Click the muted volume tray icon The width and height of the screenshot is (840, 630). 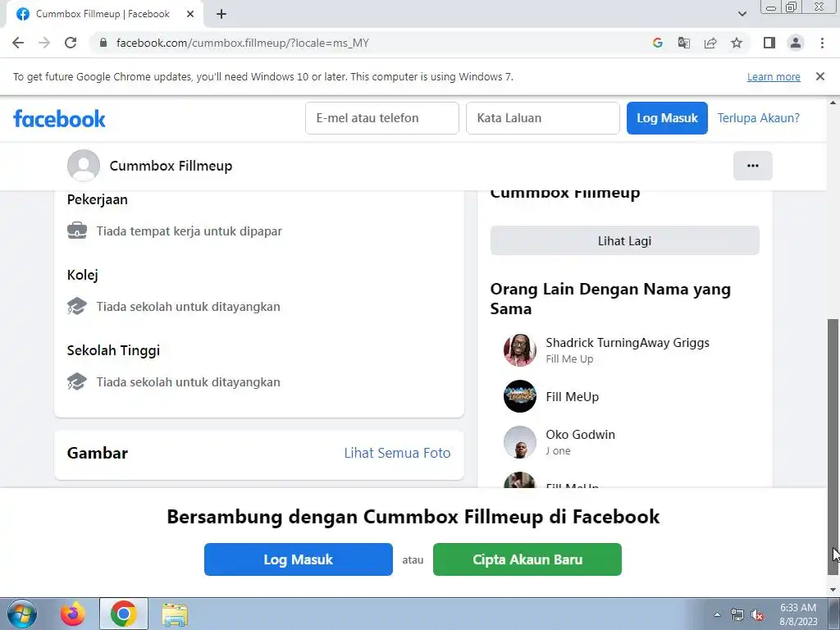757,614
